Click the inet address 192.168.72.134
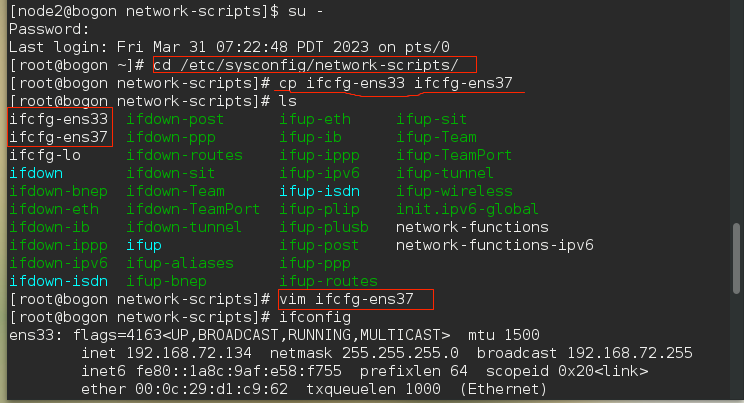Viewport: 744px width, 403px height. point(189,353)
